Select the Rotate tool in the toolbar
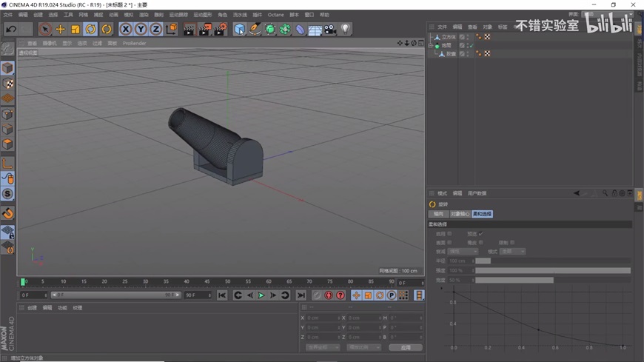Image resolution: width=644 pixels, height=362 pixels. click(90, 30)
